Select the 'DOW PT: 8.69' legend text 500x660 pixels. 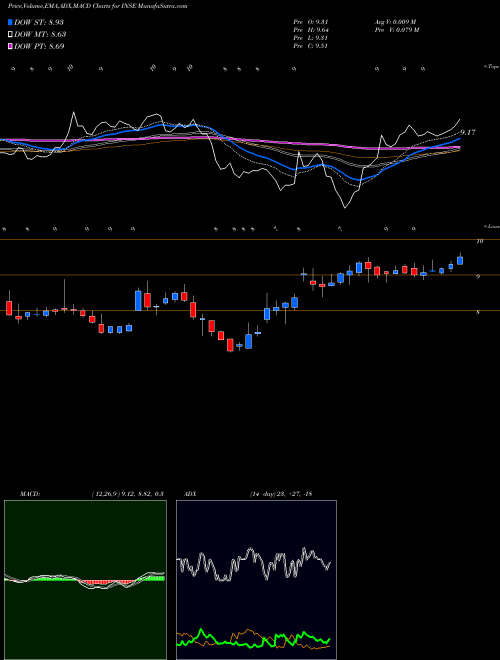coord(39,47)
